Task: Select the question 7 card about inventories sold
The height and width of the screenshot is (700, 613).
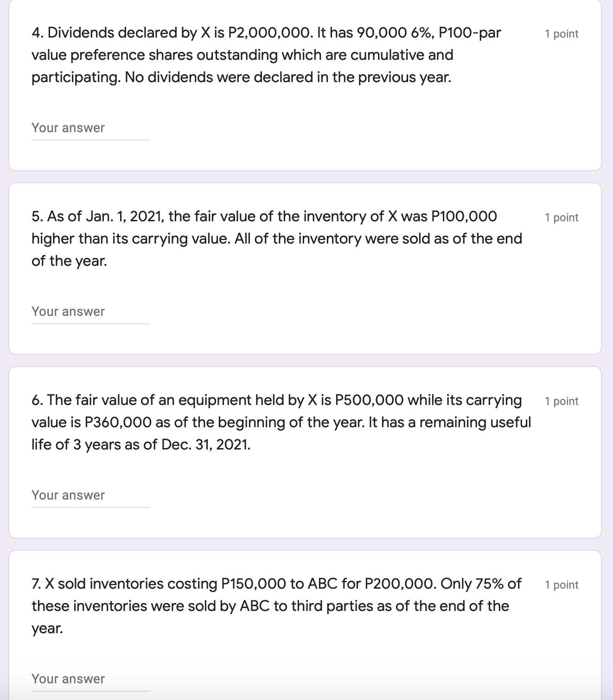Action: click(x=306, y=626)
